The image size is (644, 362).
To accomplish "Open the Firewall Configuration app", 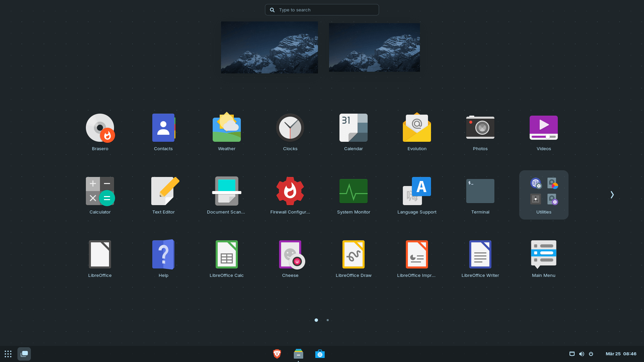I will click(290, 191).
